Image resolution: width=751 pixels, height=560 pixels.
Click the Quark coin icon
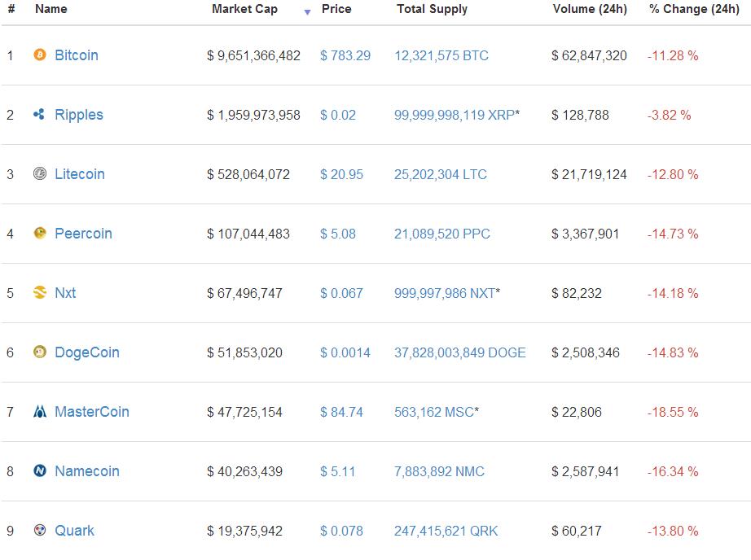tap(40, 530)
